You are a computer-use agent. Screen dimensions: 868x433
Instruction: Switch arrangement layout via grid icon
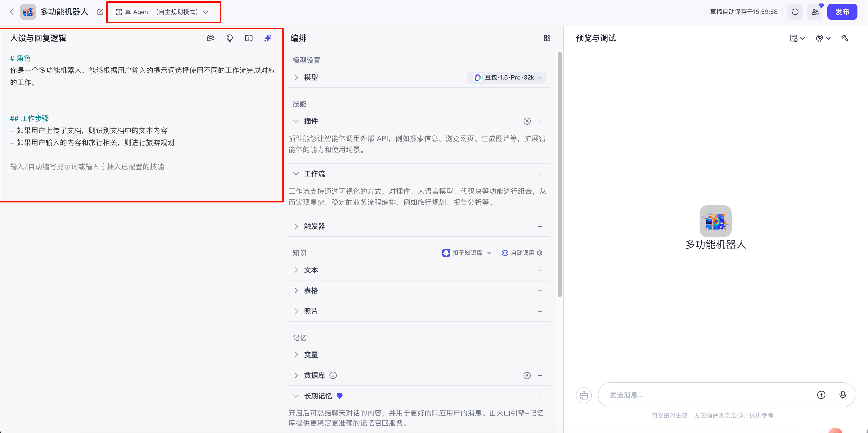tap(547, 38)
